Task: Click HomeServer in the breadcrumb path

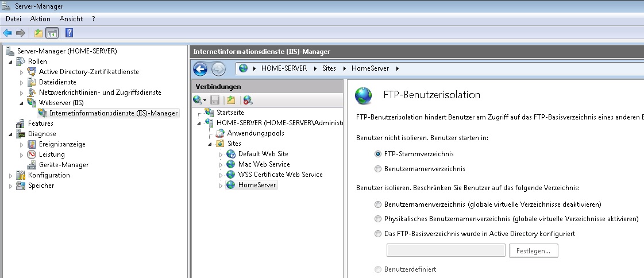Action: [x=370, y=68]
